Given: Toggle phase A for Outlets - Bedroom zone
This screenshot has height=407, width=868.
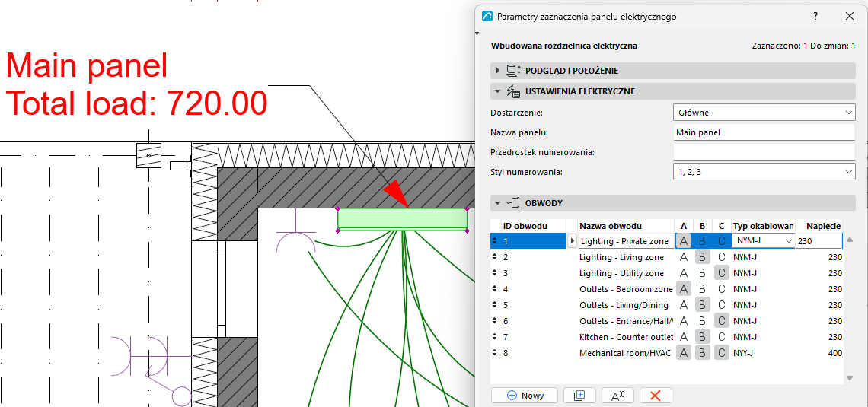Looking at the screenshot, I should 684,288.
